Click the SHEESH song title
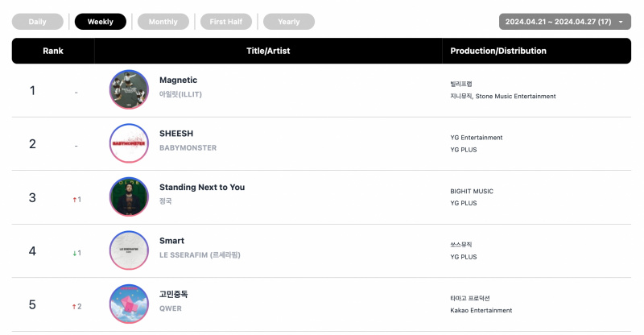The height and width of the screenshot is (335, 644). point(176,134)
